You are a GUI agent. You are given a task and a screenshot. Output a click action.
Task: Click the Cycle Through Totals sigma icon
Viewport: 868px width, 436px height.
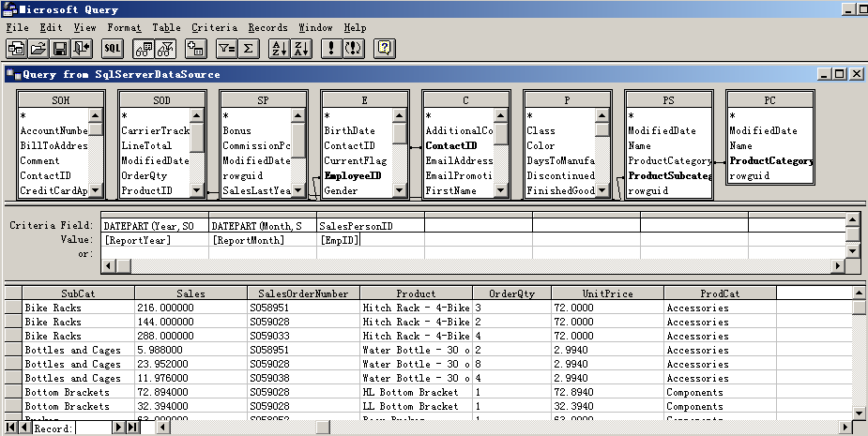coord(248,49)
